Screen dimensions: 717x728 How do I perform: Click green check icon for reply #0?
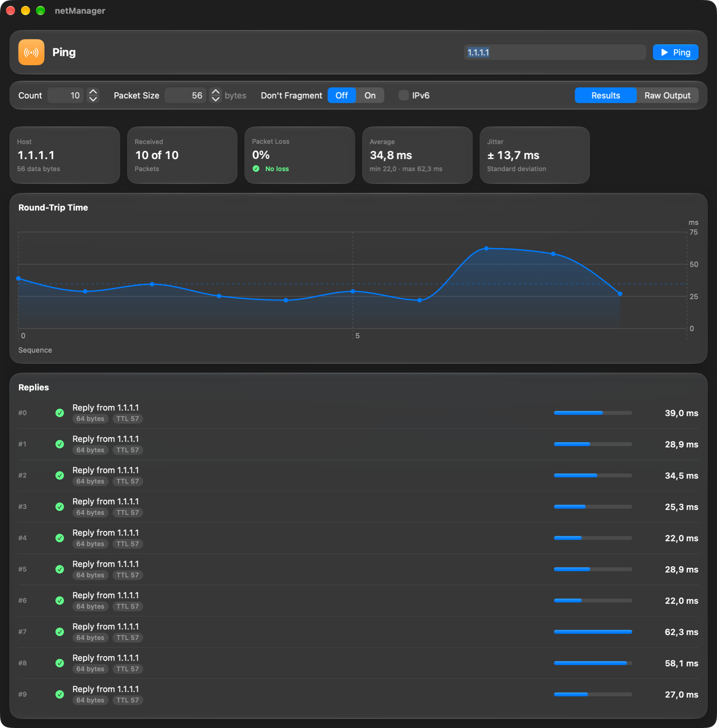coord(60,413)
